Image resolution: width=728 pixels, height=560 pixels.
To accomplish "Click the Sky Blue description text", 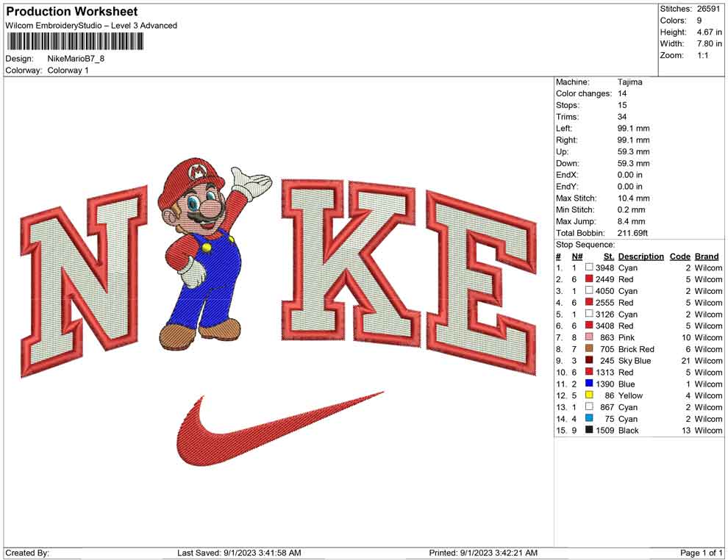I will click(634, 361).
